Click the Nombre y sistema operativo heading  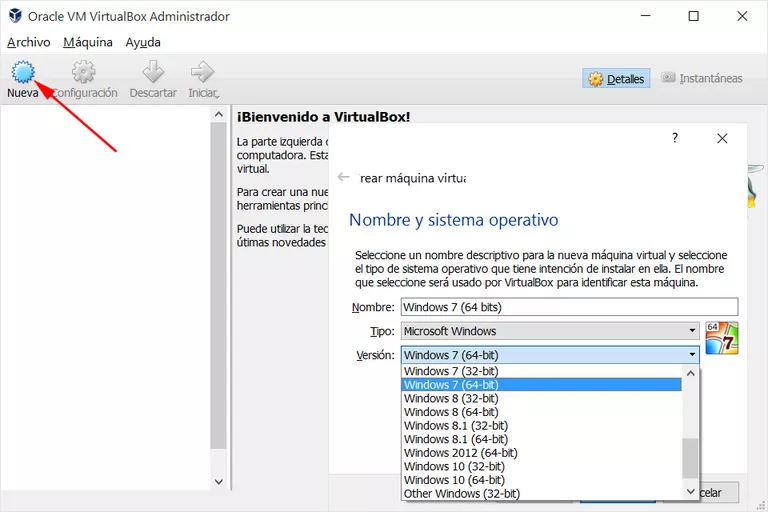(454, 220)
